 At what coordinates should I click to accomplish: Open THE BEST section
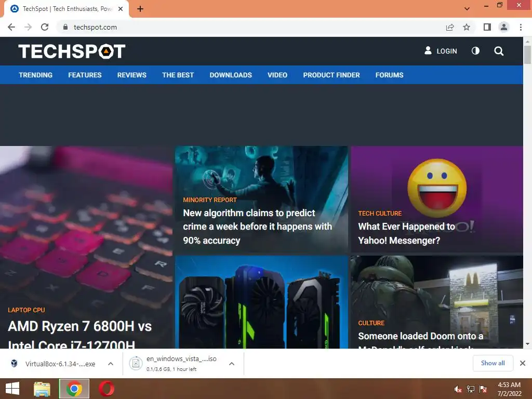[x=178, y=75]
